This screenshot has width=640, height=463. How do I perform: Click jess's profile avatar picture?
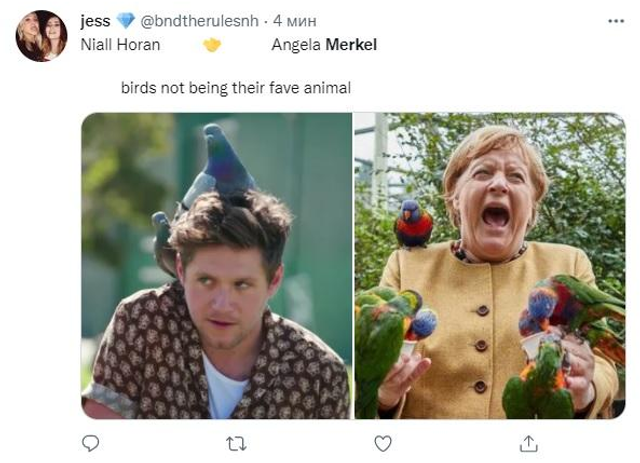41,36
